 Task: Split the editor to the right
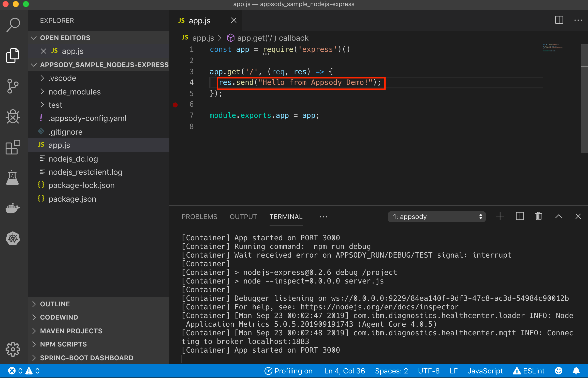(x=559, y=20)
